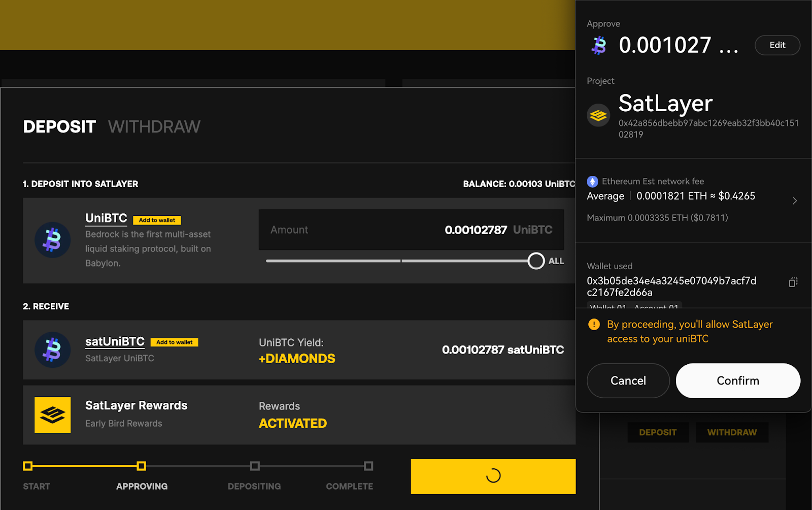Select ALL next to the amount slider
Screen dimensions: 812x510
point(556,261)
